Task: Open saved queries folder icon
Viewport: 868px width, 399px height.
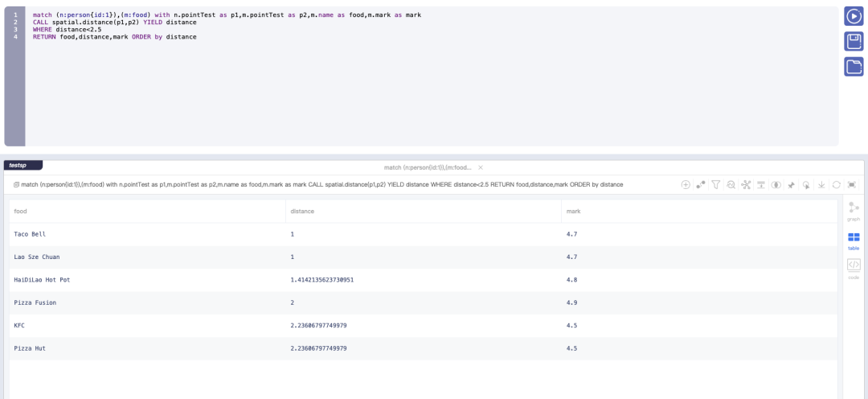Action: (854, 67)
